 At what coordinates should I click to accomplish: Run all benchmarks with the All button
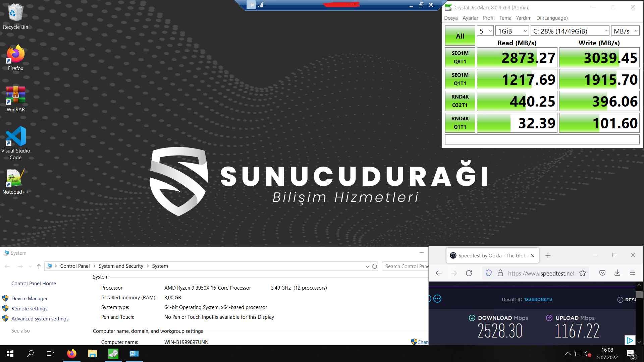coord(460,36)
